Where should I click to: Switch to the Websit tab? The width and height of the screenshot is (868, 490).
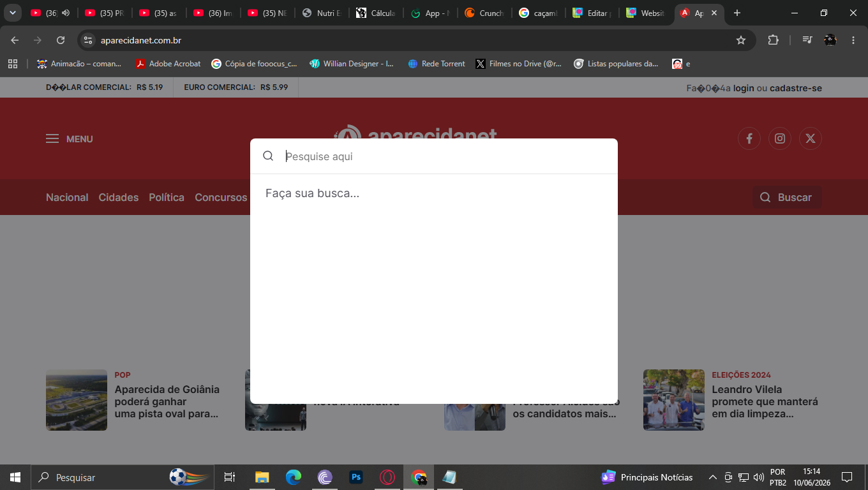pyautogui.click(x=647, y=13)
